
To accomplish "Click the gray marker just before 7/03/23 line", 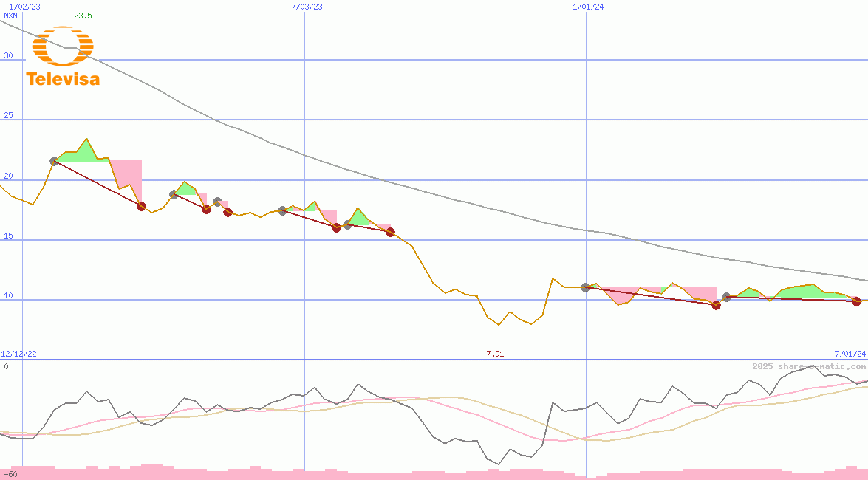I will click(x=282, y=210).
